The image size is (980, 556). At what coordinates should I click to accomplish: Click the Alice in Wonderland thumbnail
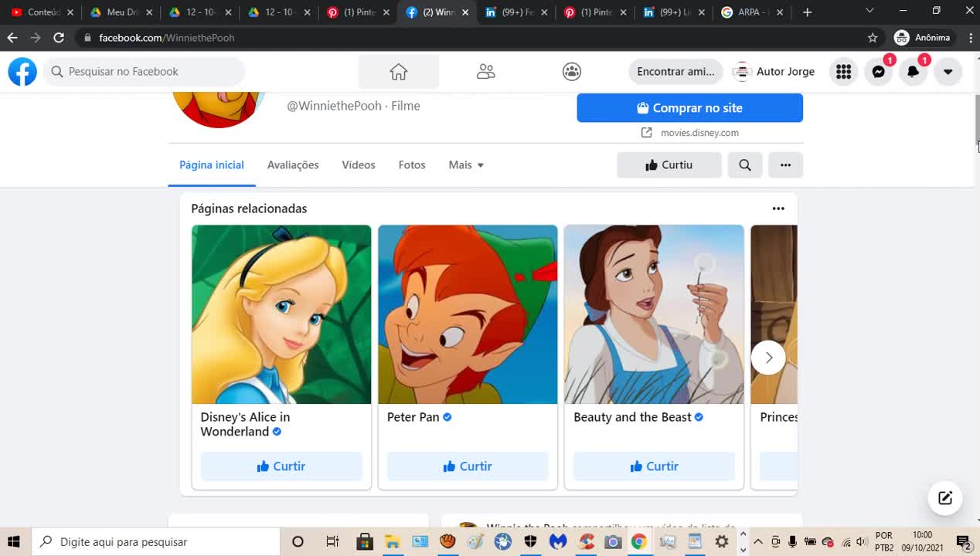pyautogui.click(x=281, y=314)
